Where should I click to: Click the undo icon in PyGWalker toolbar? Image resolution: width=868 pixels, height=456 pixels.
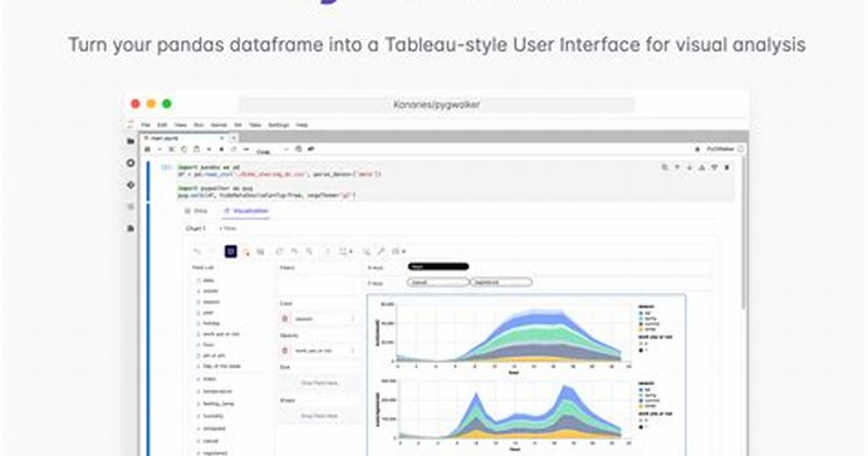click(x=197, y=251)
